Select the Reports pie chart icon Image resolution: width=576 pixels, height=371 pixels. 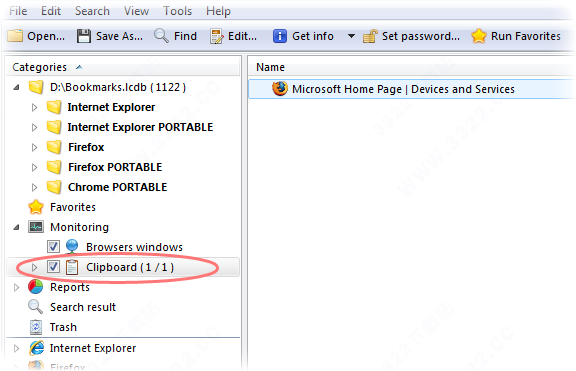[x=36, y=287]
